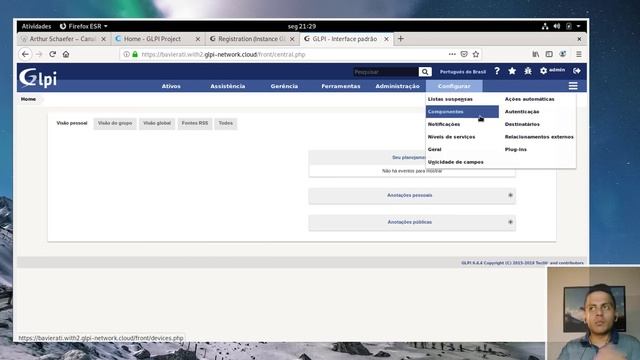
Task: Open page actions three-dots in address bar
Action: (x=452, y=54)
